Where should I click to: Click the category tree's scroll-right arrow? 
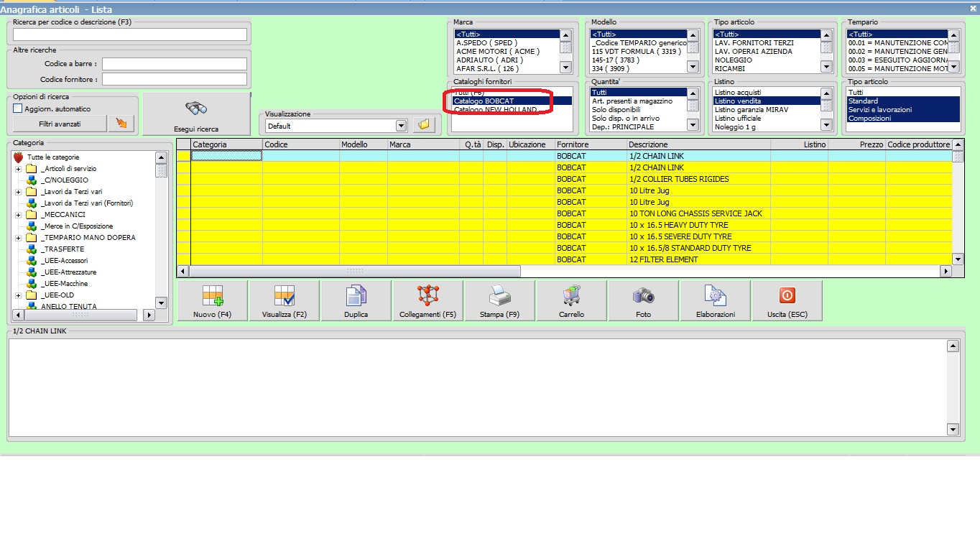149,315
